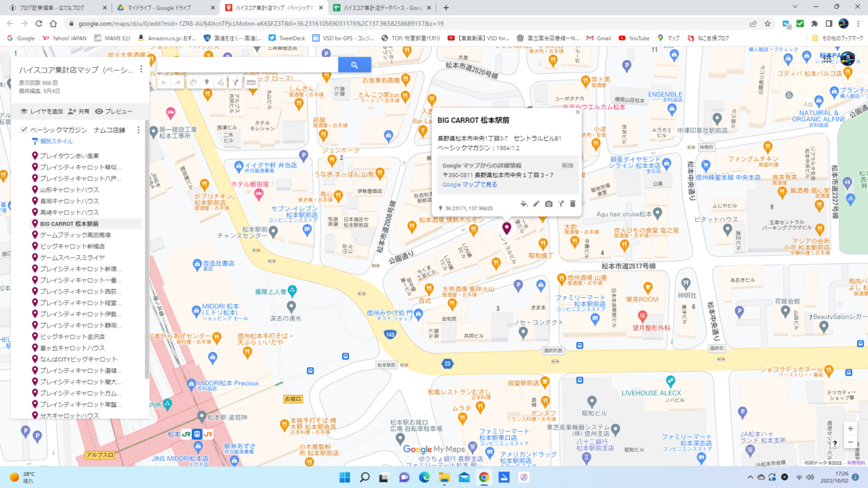Screen dimensions: 868x488
Task: Close the BIG CARROT info popup
Action: (577, 113)
